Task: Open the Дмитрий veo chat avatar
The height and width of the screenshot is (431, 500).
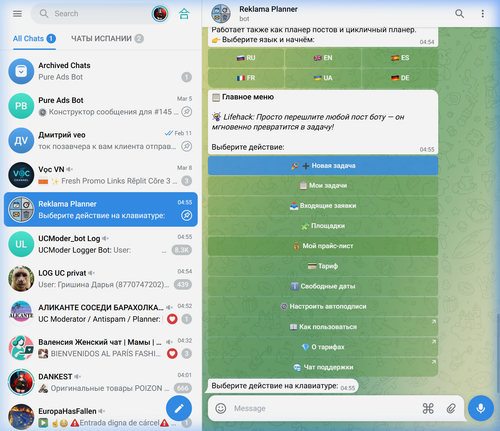Action: click(x=21, y=140)
